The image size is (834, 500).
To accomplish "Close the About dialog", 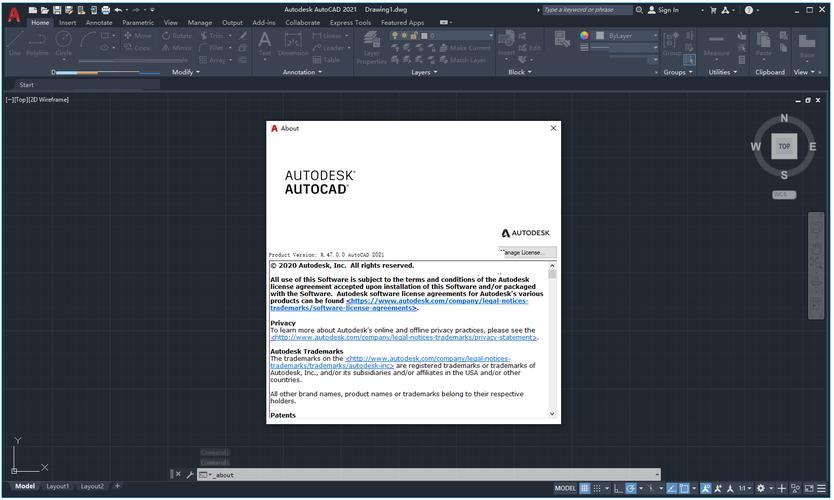I will [553, 128].
